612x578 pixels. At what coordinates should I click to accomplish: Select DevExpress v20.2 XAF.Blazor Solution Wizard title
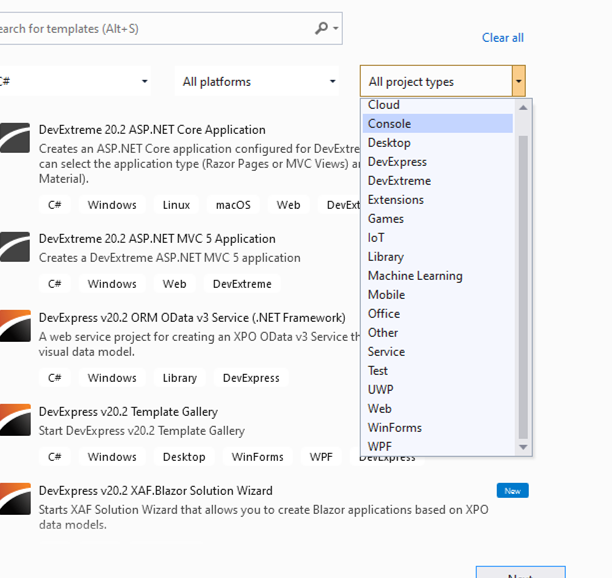point(156,491)
